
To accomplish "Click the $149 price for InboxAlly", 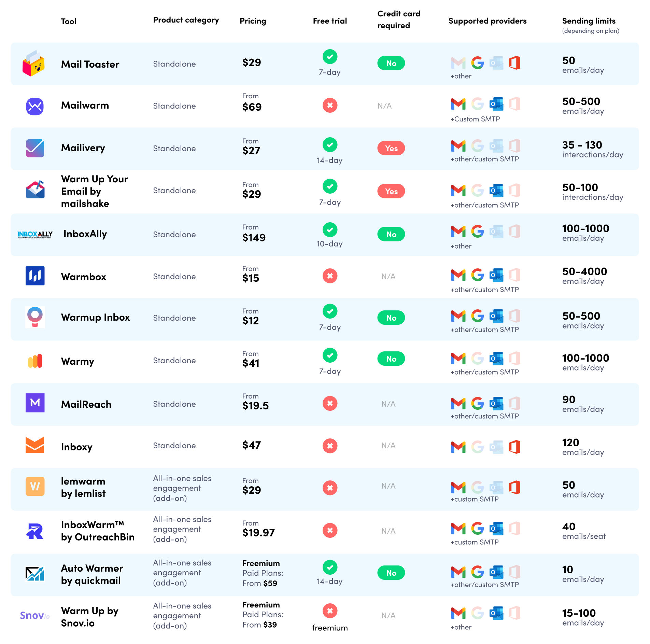I will coord(254,238).
